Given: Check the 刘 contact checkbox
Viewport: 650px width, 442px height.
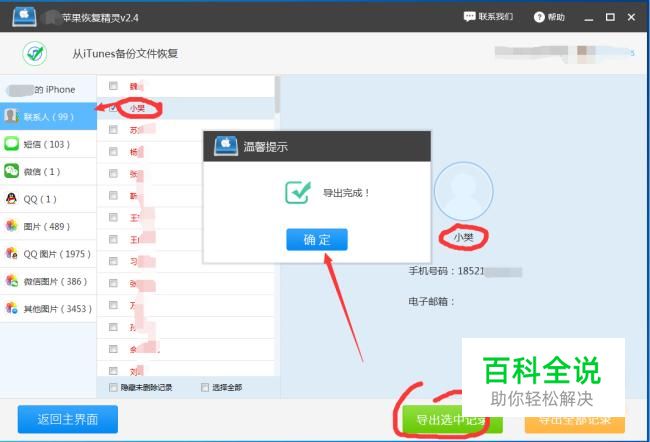Looking at the screenshot, I should point(113,371).
